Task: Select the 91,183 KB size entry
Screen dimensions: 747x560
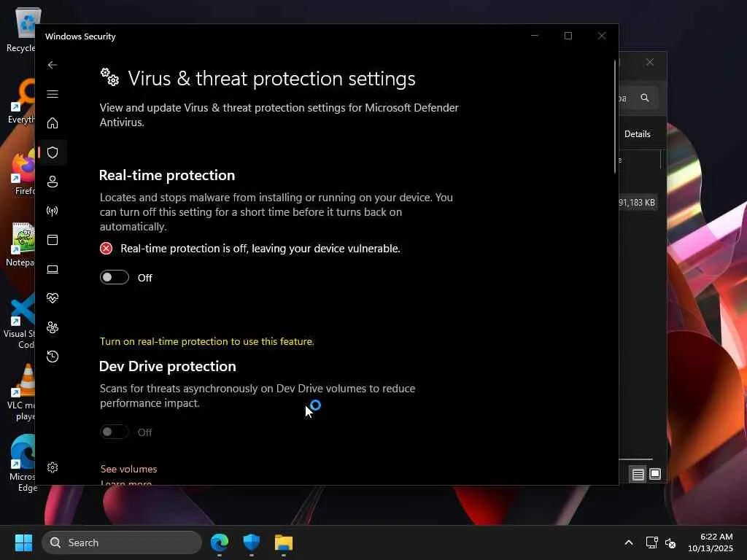Action: pos(637,203)
